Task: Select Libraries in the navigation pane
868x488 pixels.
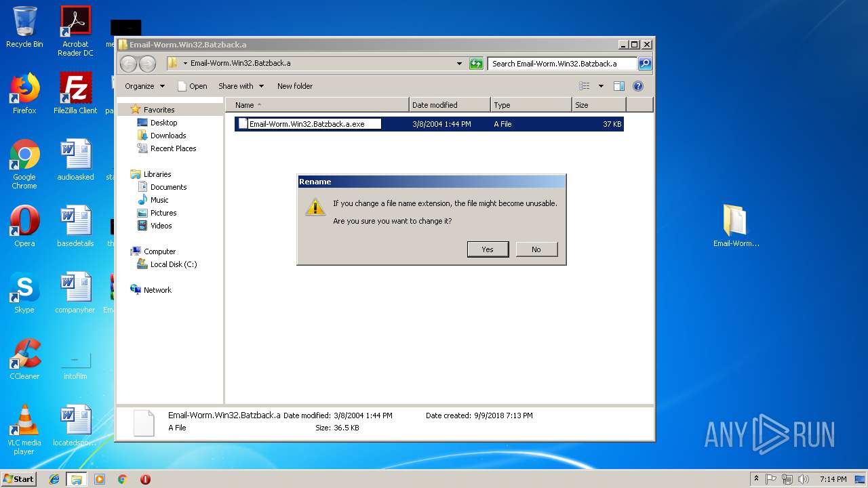Action: click(x=157, y=174)
